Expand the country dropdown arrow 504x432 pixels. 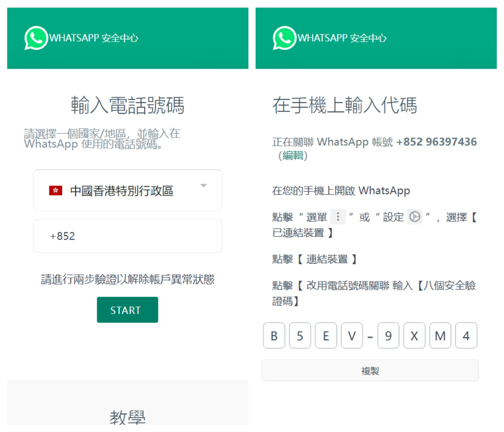(x=203, y=186)
